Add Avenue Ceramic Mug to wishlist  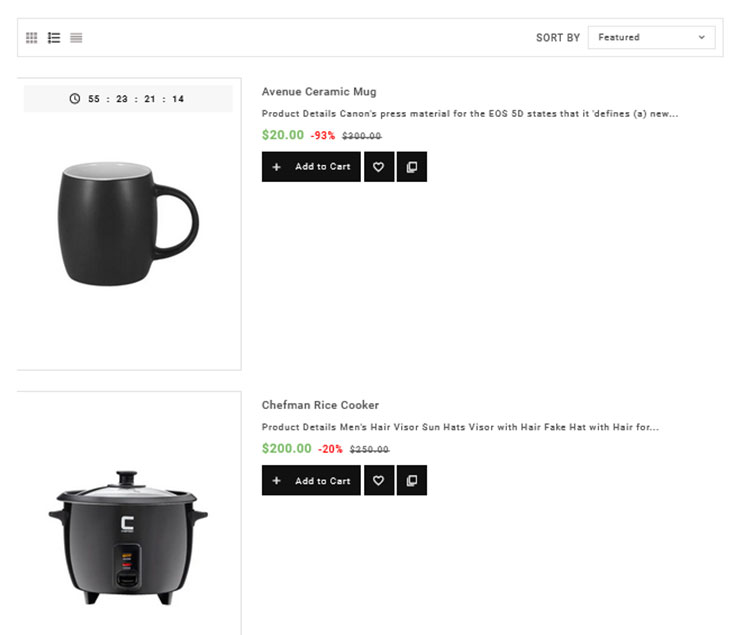click(x=378, y=167)
